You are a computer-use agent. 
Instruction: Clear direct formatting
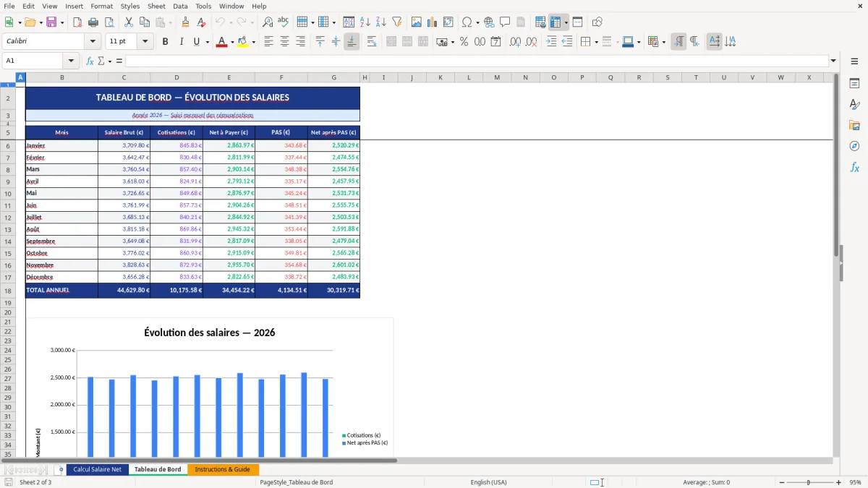coord(202,22)
